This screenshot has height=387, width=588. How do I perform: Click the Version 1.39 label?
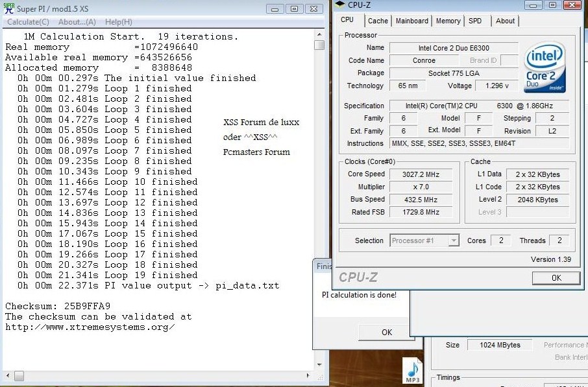(550, 259)
